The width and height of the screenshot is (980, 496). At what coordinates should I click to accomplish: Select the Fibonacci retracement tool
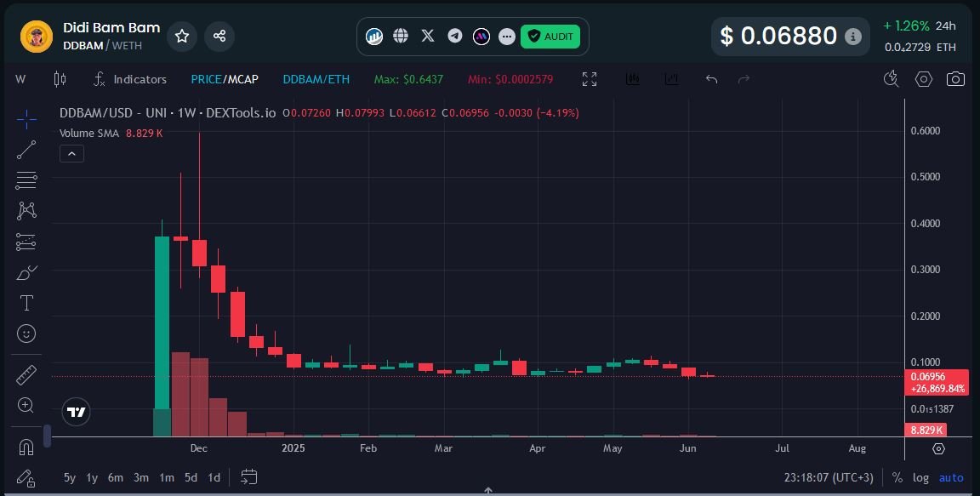click(26, 180)
